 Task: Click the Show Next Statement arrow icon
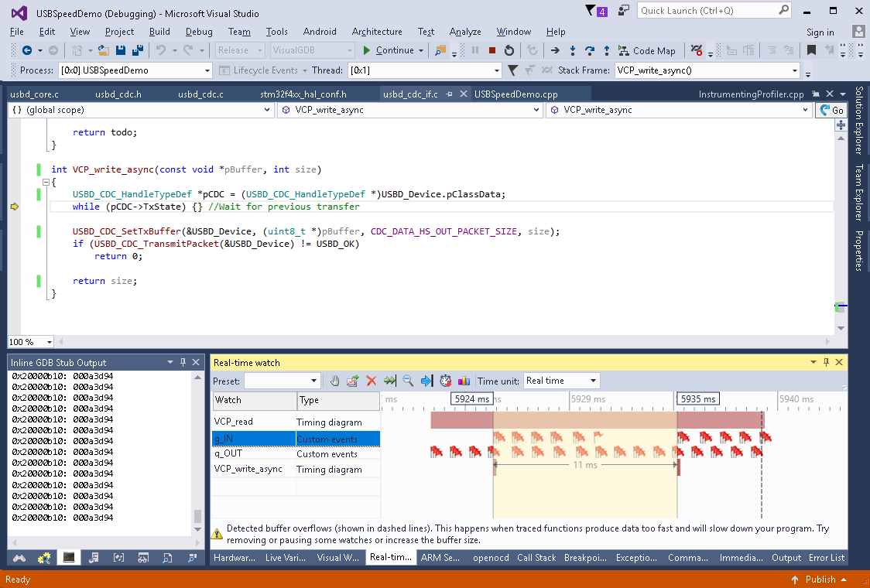555,50
